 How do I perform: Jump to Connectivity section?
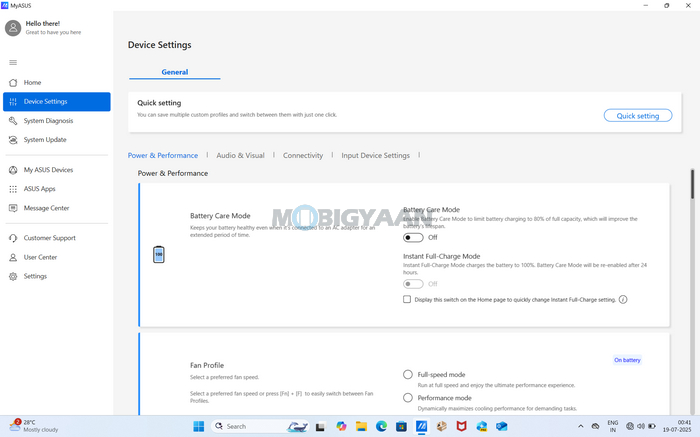pos(303,155)
